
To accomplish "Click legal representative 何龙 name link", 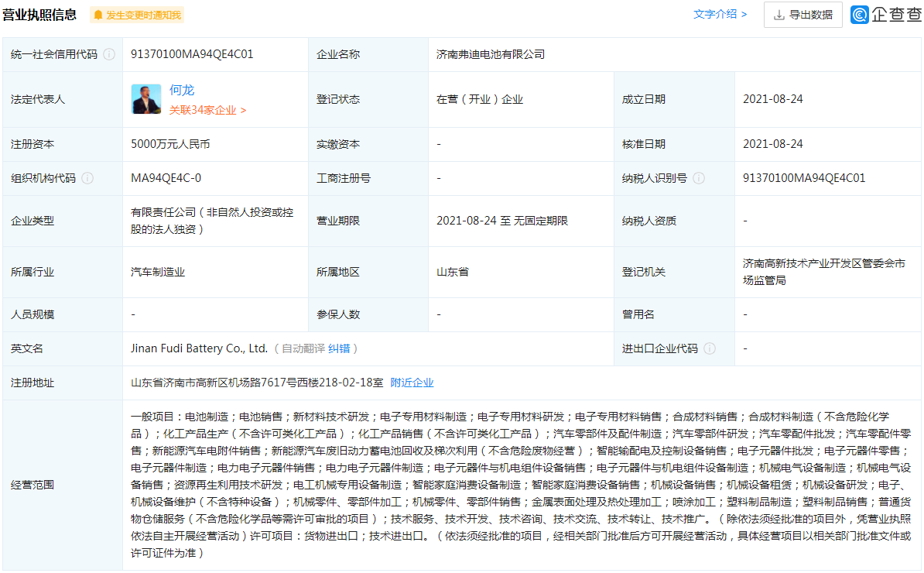I will point(182,89).
